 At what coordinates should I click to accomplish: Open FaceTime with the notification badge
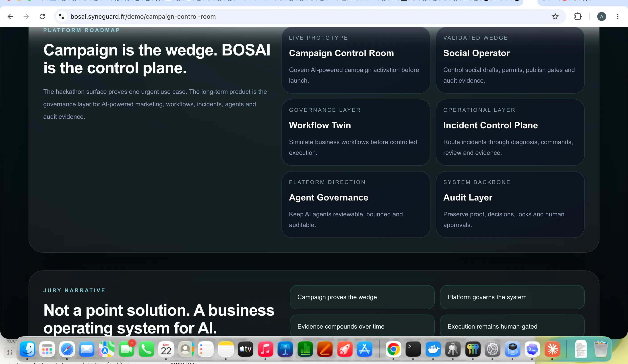click(127, 349)
